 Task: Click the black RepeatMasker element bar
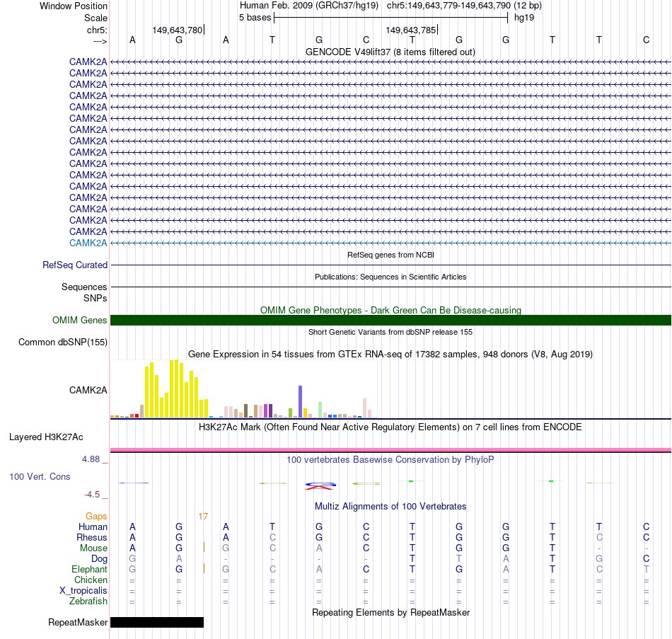(157, 622)
